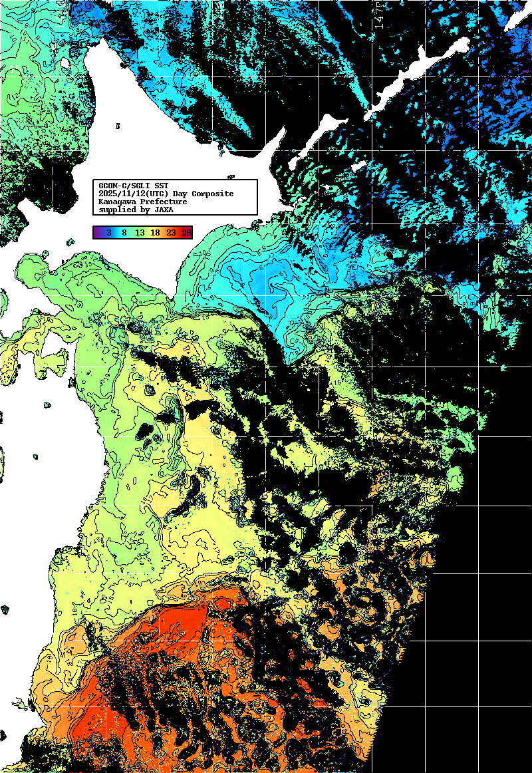
Task: Select the 2025/11/12(UTC) Day Composite date line
Action: [166, 194]
